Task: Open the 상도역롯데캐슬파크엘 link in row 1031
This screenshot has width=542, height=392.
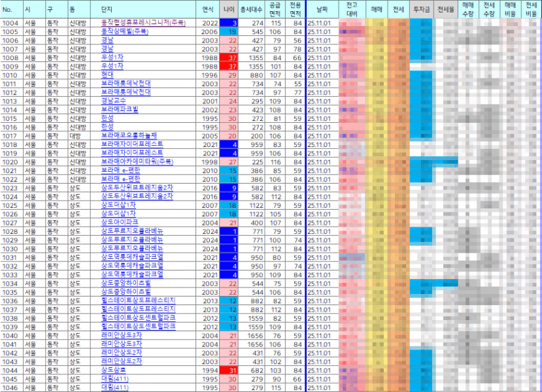Action: tap(132, 257)
